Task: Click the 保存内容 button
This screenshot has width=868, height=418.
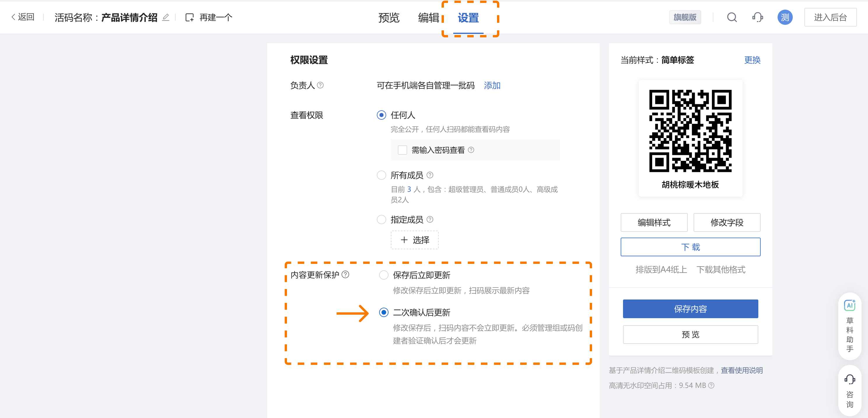Action: 690,309
